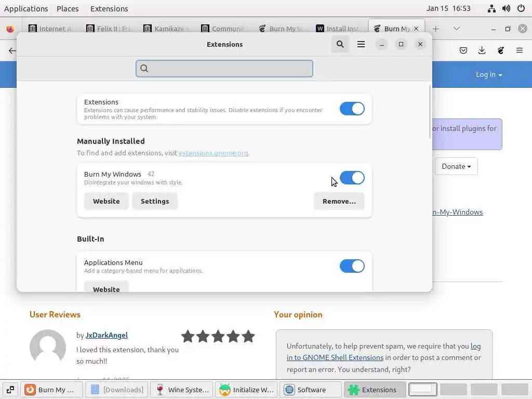Click the date and time in top bar
Viewport: 532px width, 399px height.
click(448, 8)
